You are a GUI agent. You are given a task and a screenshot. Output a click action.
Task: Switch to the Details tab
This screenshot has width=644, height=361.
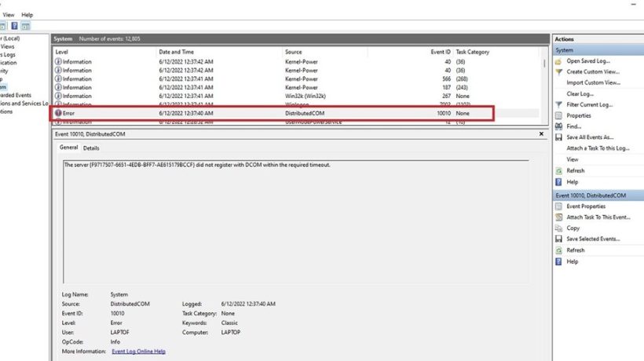point(91,148)
